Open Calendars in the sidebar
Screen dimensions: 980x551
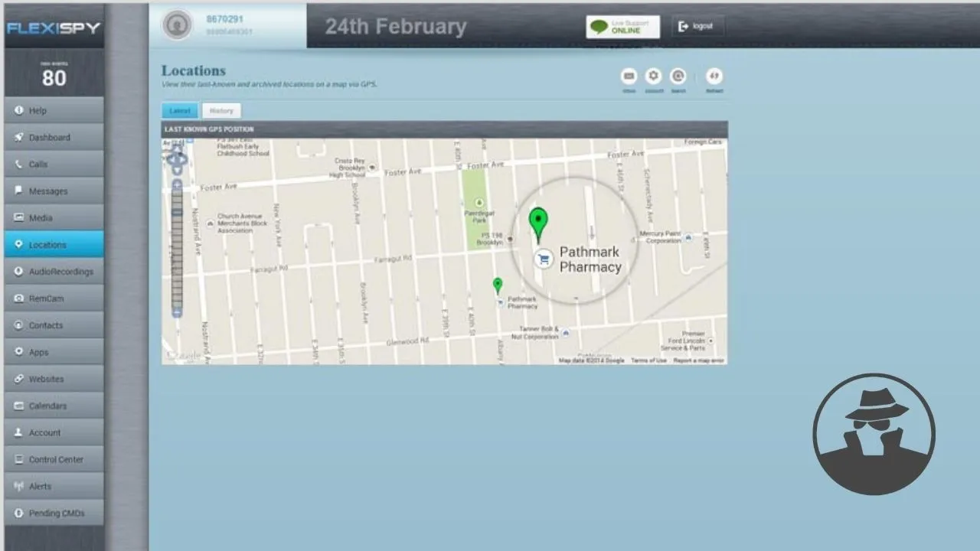[54, 405]
